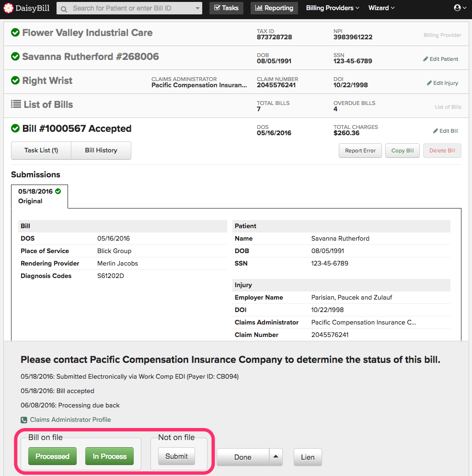Click the phone icon by Claims Administrator Profile
Image resolution: width=472 pixels, height=476 pixels.
(x=23, y=420)
